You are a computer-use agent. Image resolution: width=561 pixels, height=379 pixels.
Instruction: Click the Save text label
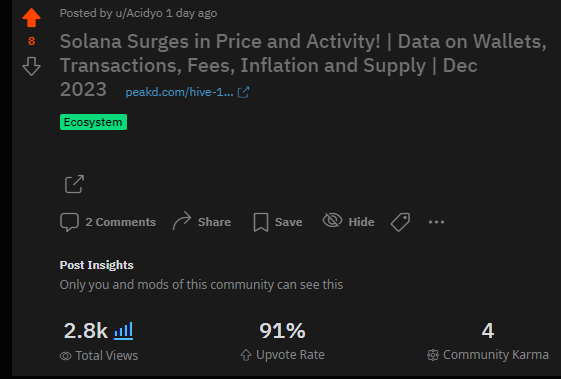tap(288, 222)
